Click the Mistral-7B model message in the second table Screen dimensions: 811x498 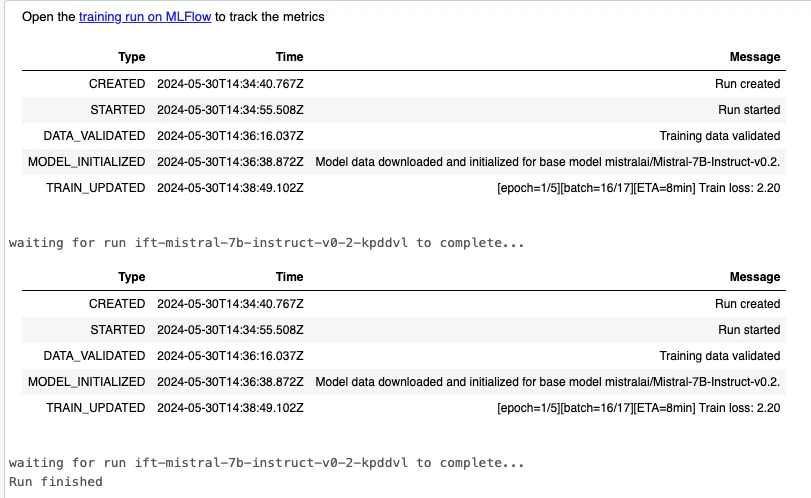548,382
